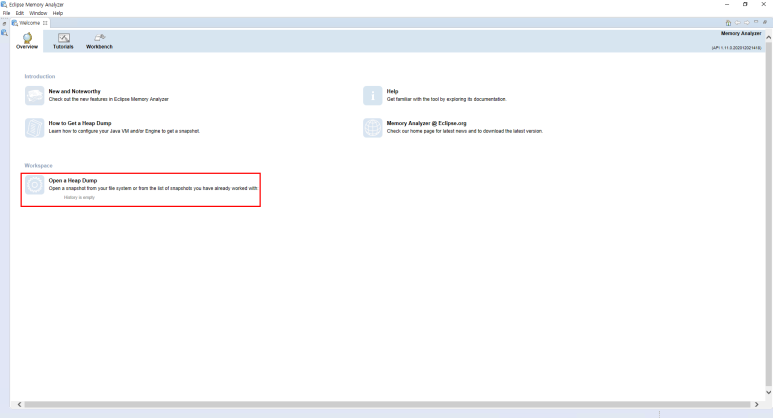
Task: Open the Help menu in menu bar
Action: (x=58, y=13)
